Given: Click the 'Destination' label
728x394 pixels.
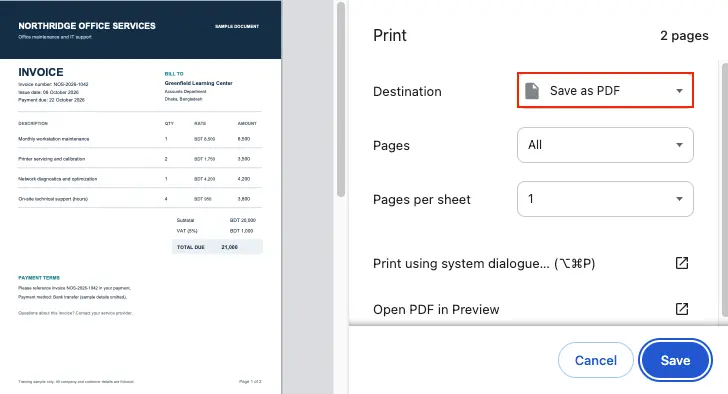Looking at the screenshot, I should [407, 91].
